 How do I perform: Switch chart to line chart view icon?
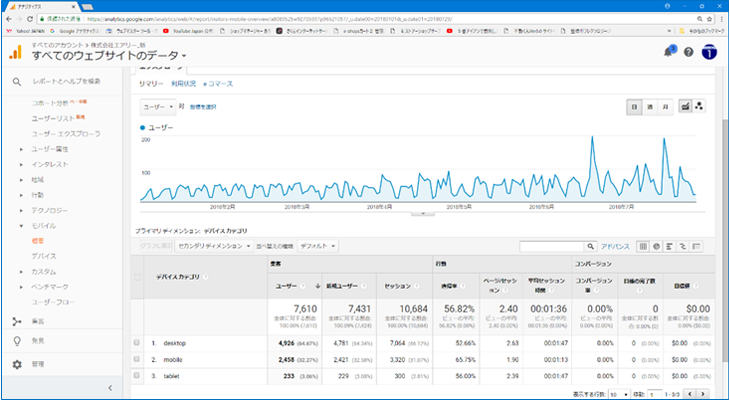click(x=685, y=107)
